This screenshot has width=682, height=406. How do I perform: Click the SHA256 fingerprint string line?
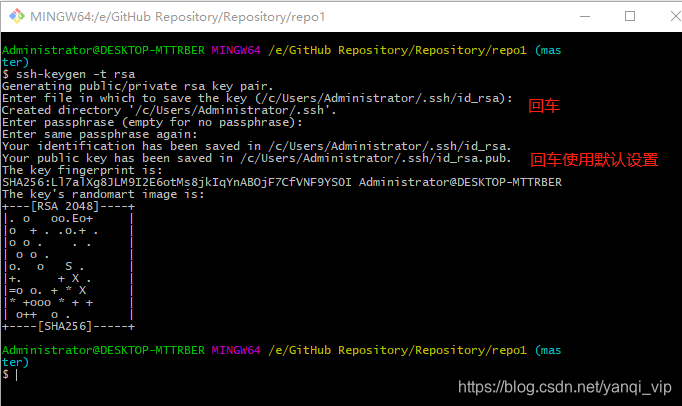click(x=282, y=182)
